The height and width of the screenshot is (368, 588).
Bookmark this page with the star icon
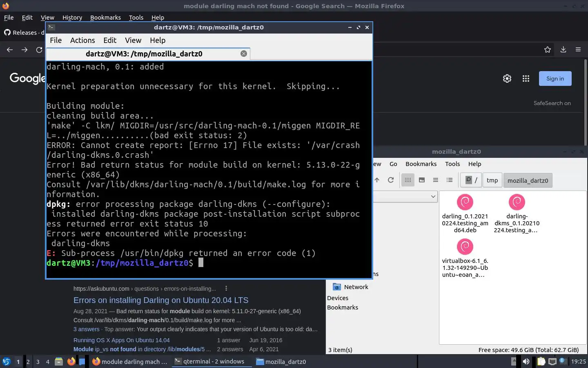[548, 49]
